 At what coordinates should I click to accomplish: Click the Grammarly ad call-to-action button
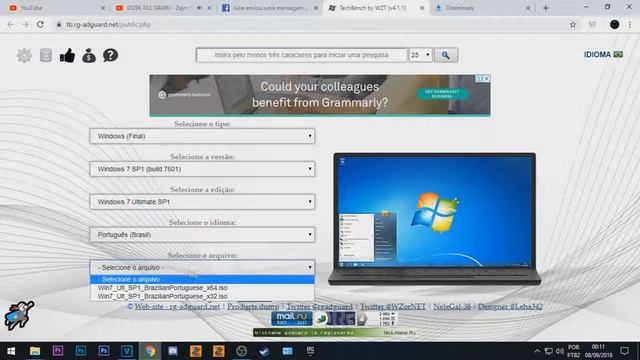(x=442, y=94)
